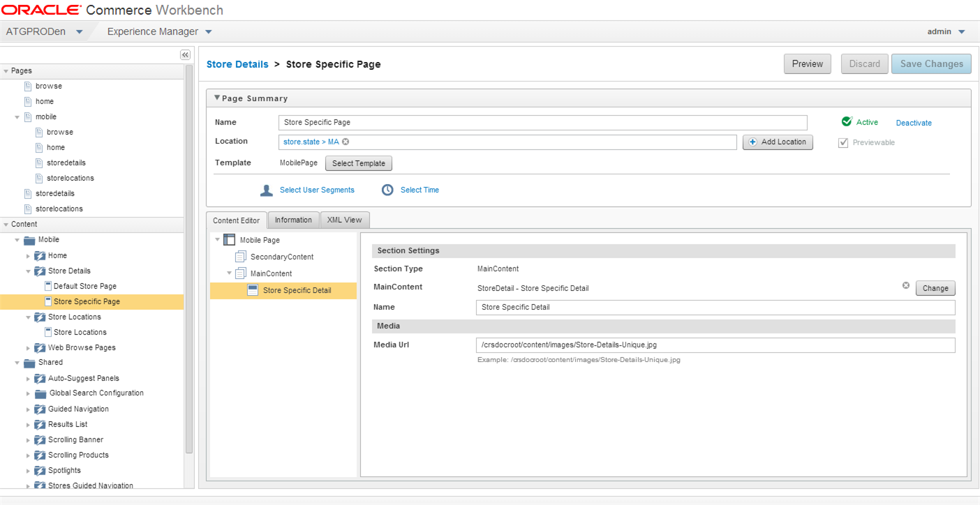Remove the store.state > MA location

coord(346,142)
